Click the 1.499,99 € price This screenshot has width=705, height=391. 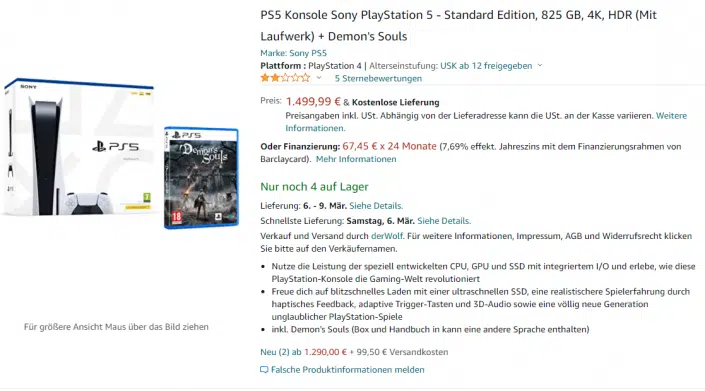point(313,102)
